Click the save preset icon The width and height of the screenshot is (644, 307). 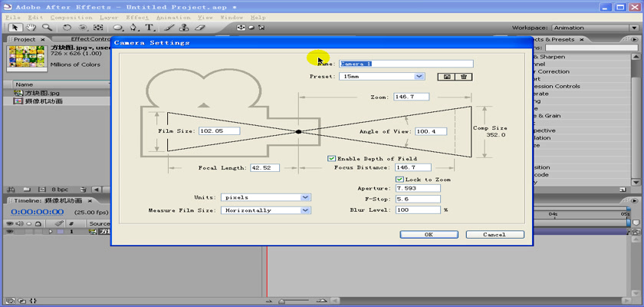[x=446, y=77]
